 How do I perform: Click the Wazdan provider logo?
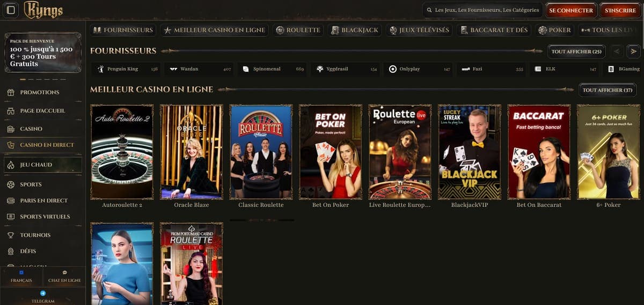(173, 69)
